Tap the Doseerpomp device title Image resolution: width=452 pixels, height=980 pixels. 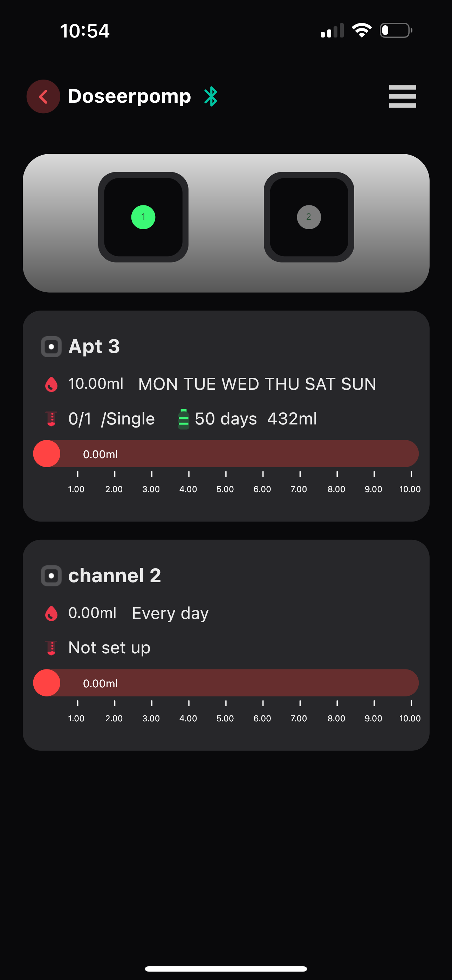(x=129, y=96)
